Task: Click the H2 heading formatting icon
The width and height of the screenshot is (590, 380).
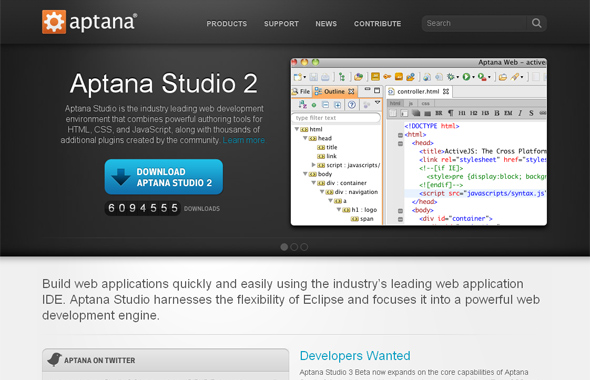Action: [473, 113]
